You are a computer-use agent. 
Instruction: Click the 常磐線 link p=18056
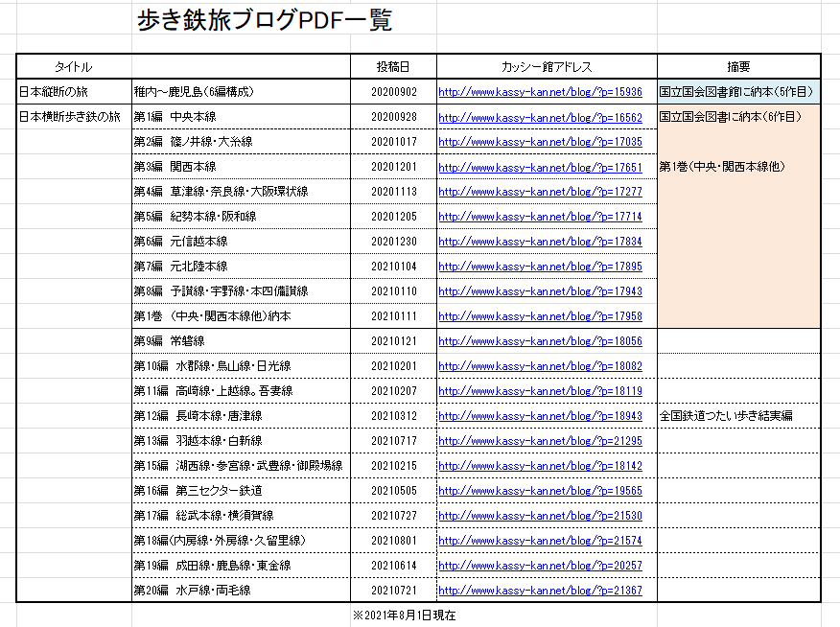(x=540, y=341)
